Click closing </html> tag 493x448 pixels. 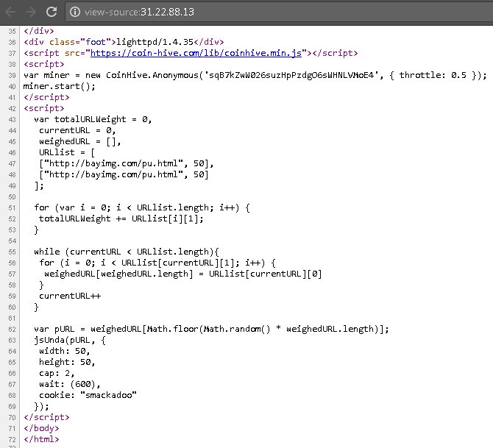pyautogui.click(x=41, y=439)
